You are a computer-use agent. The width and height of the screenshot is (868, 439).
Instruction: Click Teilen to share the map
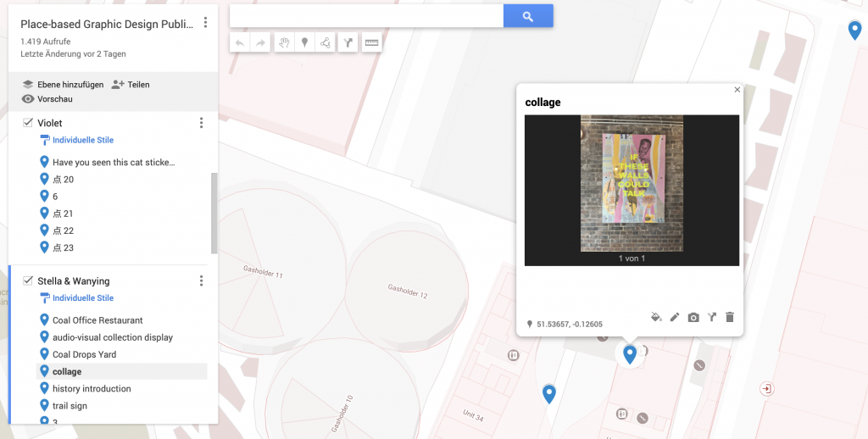[x=131, y=85]
